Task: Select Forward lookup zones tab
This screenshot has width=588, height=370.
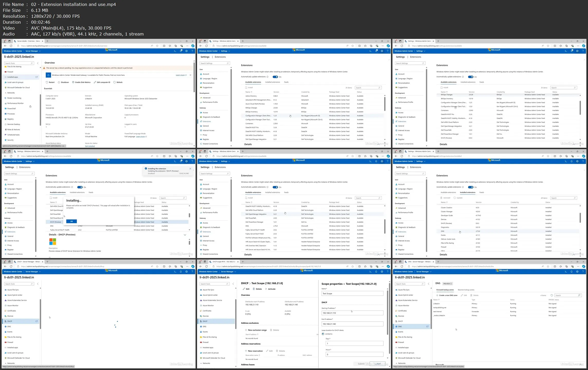Action: [445, 290]
